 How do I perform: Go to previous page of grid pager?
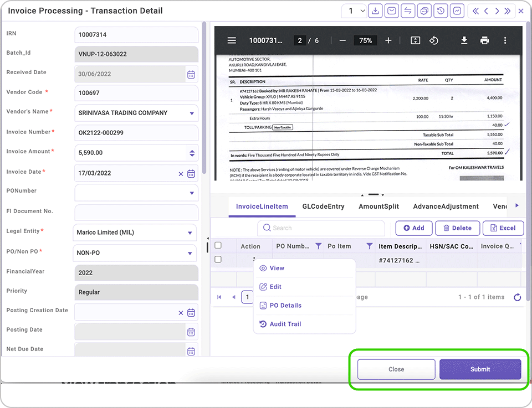233,297
